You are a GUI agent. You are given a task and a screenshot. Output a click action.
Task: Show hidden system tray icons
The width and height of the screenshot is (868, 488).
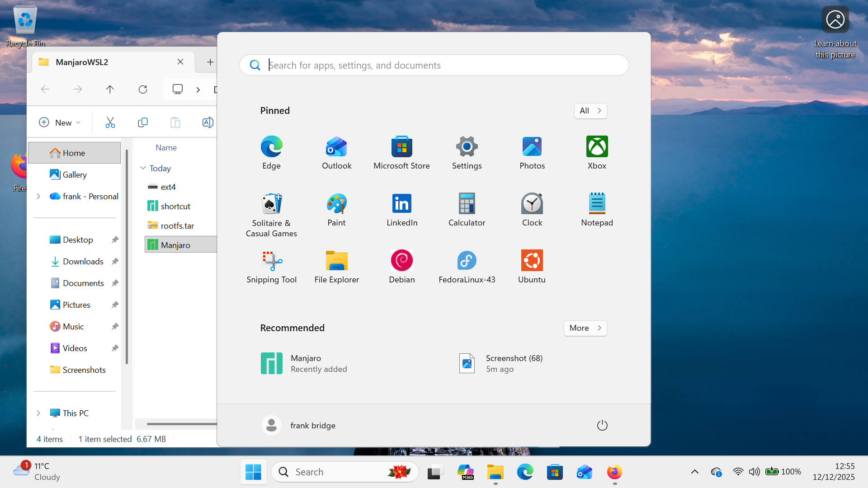coord(694,472)
